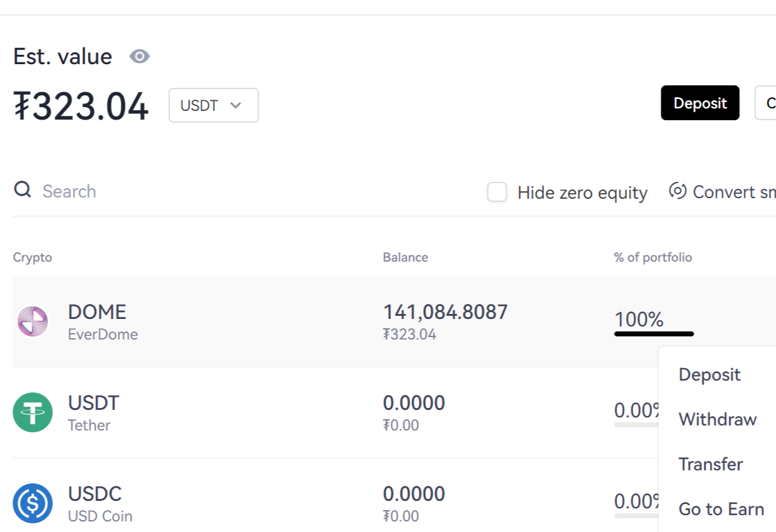Click the Crypto column header

(32, 257)
